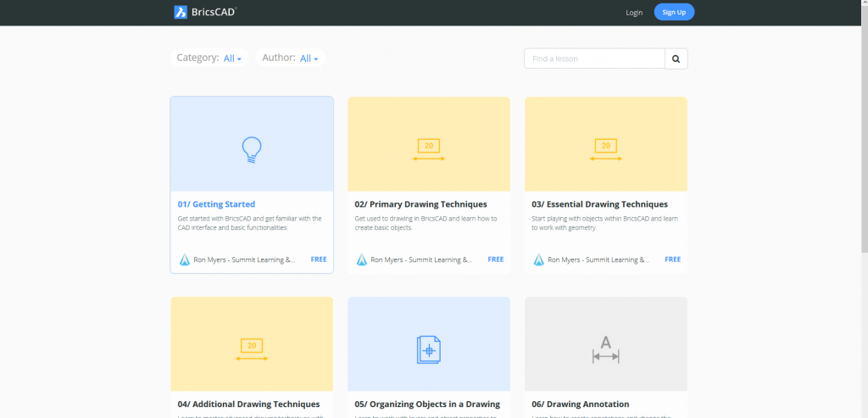The height and width of the screenshot is (418, 868).
Task: Open the Login link
Action: 634,13
